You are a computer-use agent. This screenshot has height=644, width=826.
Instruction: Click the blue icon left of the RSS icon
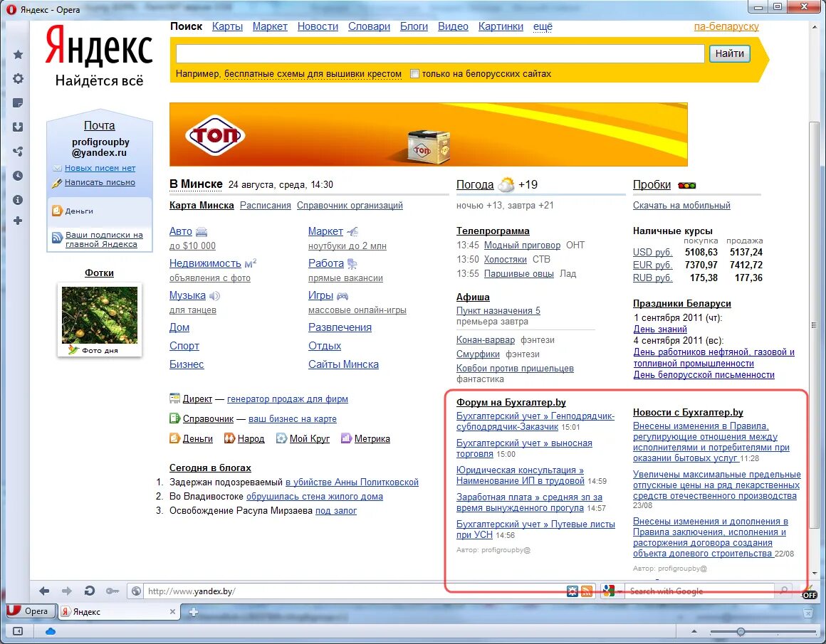573,591
